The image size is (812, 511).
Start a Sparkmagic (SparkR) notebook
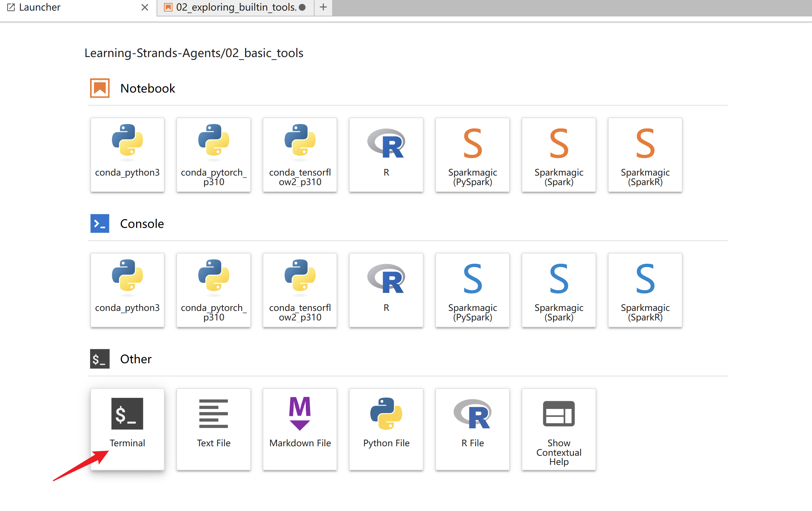click(645, 154)
